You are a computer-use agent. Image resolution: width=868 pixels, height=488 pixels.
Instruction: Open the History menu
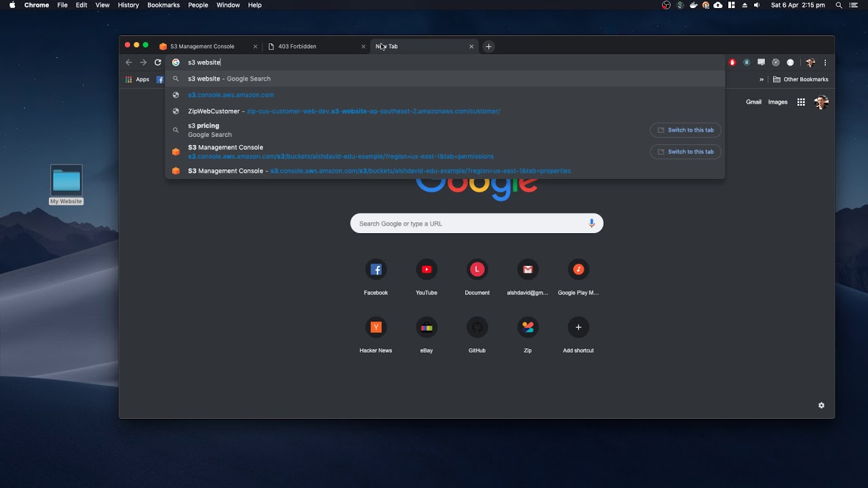[128, 5]
